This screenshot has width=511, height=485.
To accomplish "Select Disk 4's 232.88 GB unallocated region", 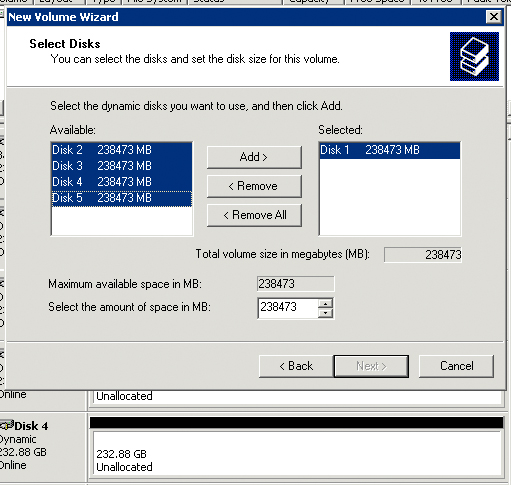I will point(298,454).
